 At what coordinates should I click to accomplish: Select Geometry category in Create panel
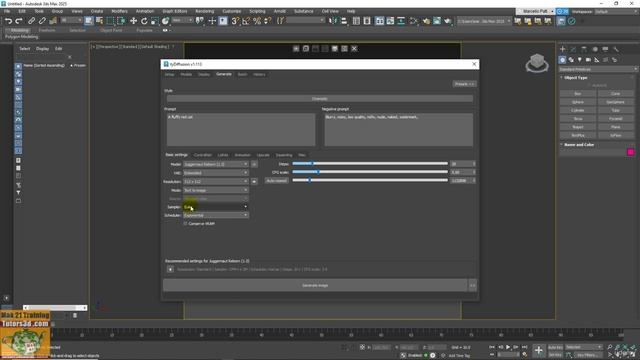[x=562, y=60]
